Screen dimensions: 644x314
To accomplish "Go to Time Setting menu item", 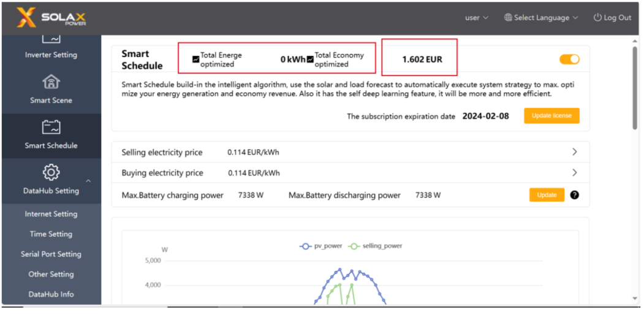I will coord(51,234).
